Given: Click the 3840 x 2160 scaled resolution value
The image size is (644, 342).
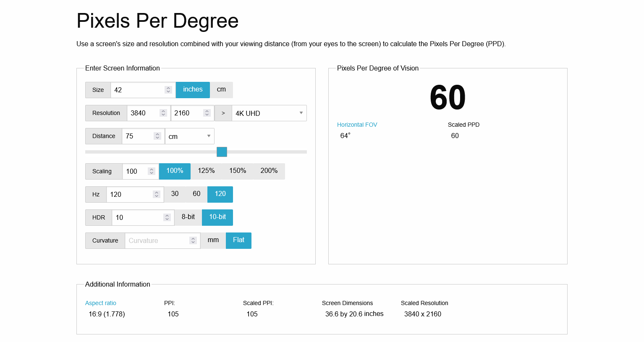Looking at the screenshot, I should pyautogui.click(x=423, y=314).
